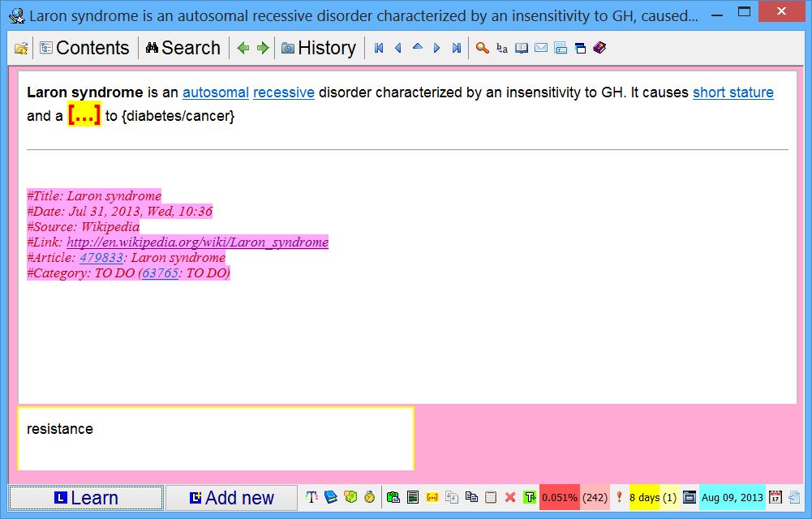This screenshot has height=519, width=812.
Task: Click the red X delete icon
Action: [x=510, y=497]
